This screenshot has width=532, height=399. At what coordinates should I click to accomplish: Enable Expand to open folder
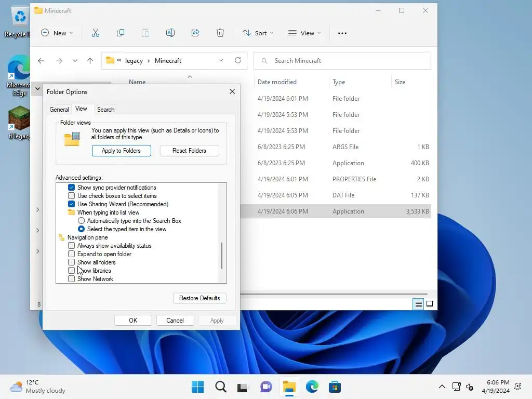click(71, 254)
